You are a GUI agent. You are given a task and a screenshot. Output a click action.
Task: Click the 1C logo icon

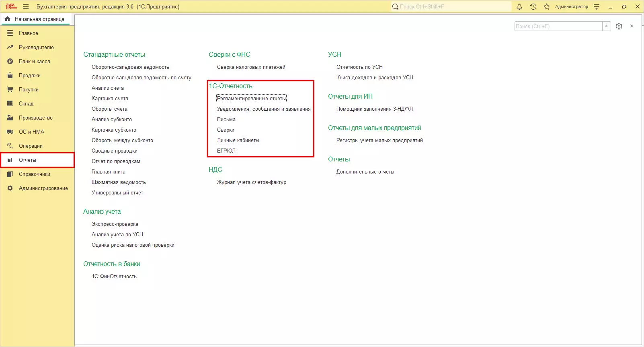point(11,6)
